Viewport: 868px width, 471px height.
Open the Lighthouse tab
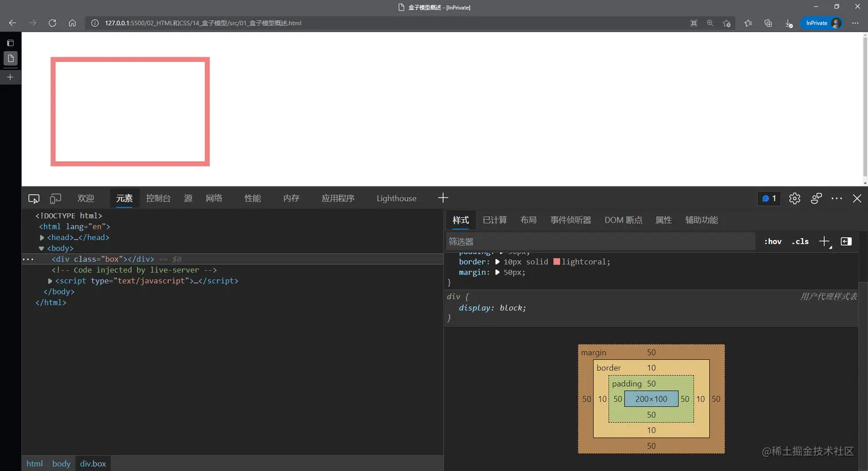[397, 198]
